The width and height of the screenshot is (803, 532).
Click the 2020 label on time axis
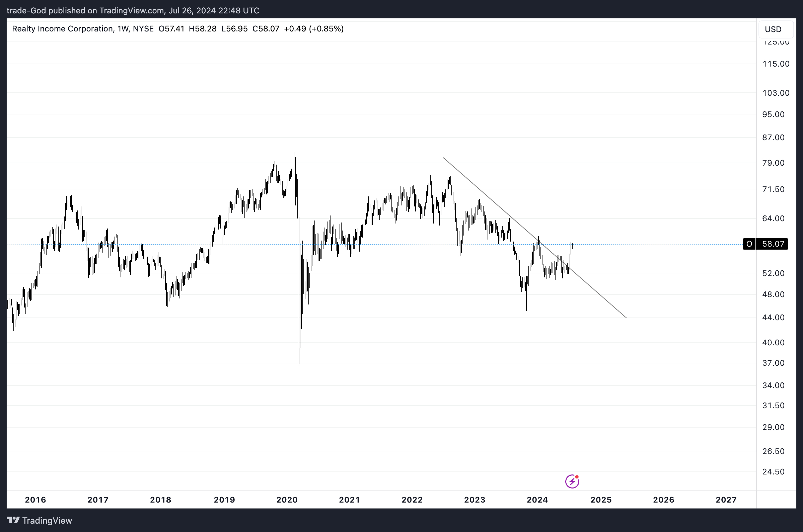tap(287, 500)
